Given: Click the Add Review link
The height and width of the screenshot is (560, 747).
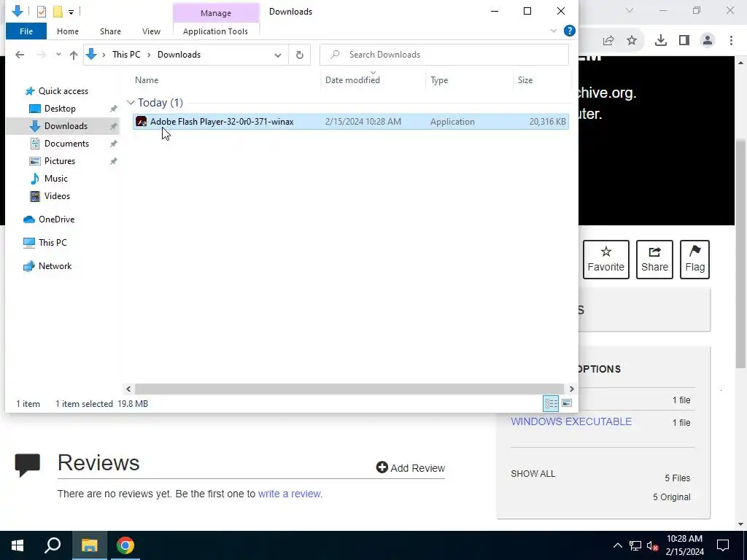Looking at the screenshot, I should pyautogui.click(x=411, y=468).
